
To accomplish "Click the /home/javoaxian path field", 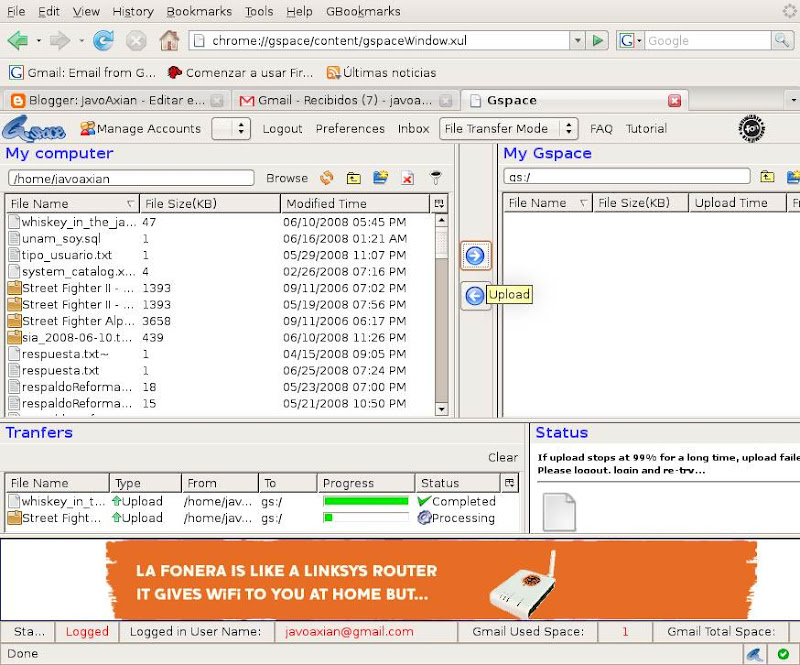I will (131, 178).
